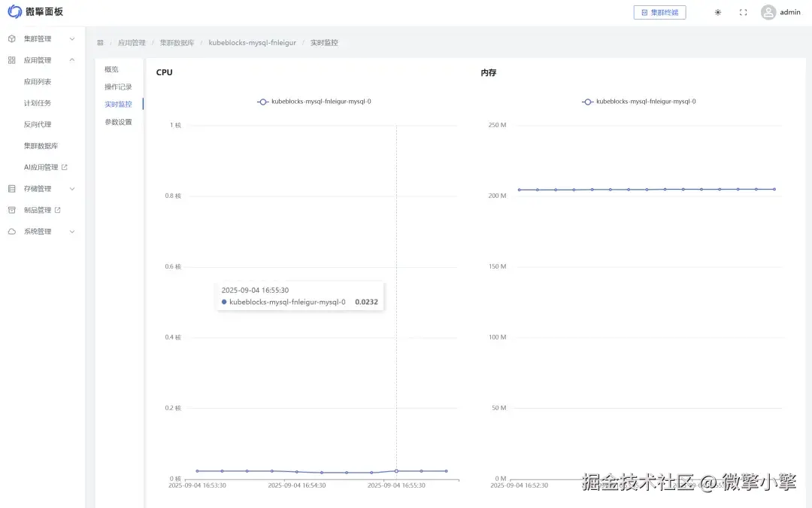Image resolution: width=812 pixels, height=508 pixels.
Task: Click the terminal icon in 集群终端 button
Action: (x=644, y=13)
